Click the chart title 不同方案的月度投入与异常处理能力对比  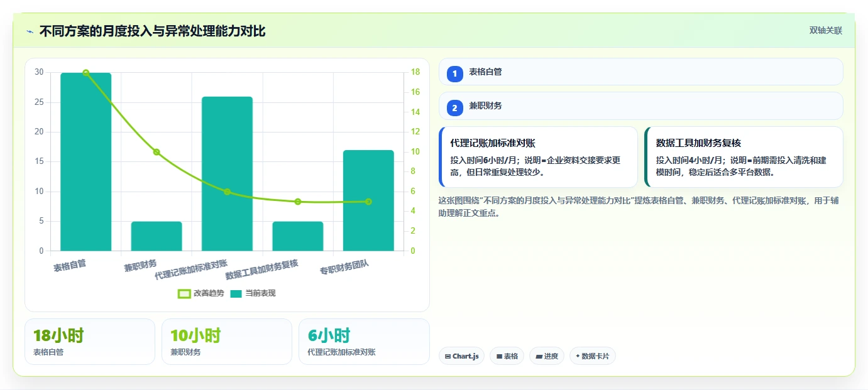[153, 31]
